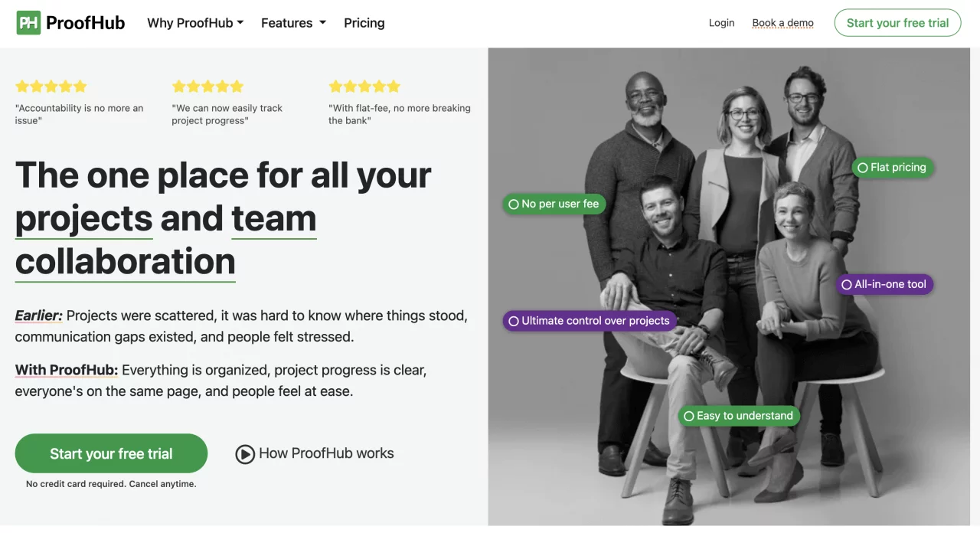Select the five-star rating above the tracking quote
The height and width of the screenshot is (533, 980).
(207, 87)
